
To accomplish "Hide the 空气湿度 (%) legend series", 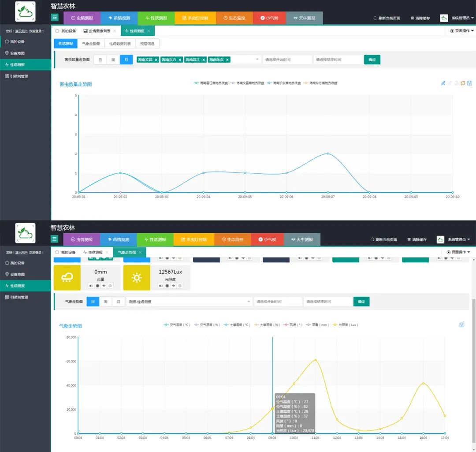I will [207, 325].
